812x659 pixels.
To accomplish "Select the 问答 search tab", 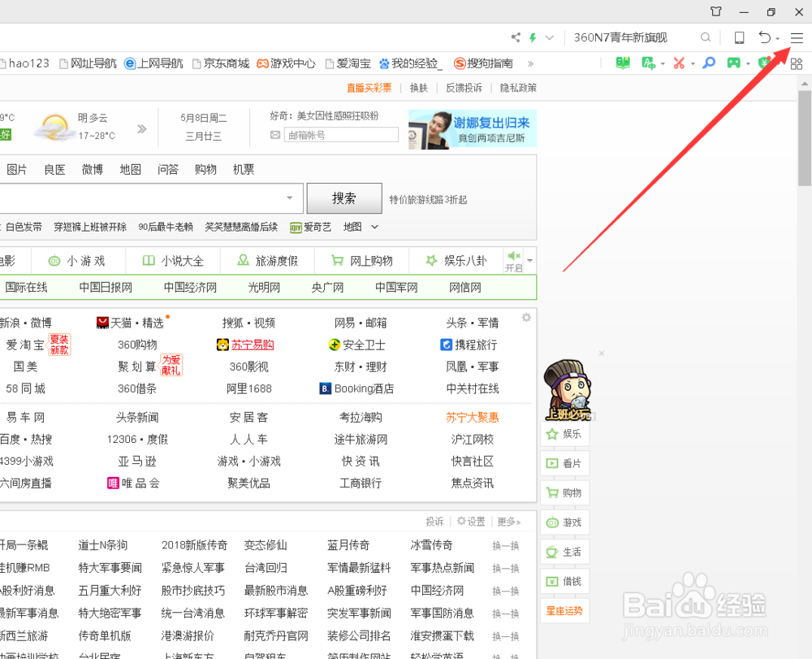I will pos(168,170).
